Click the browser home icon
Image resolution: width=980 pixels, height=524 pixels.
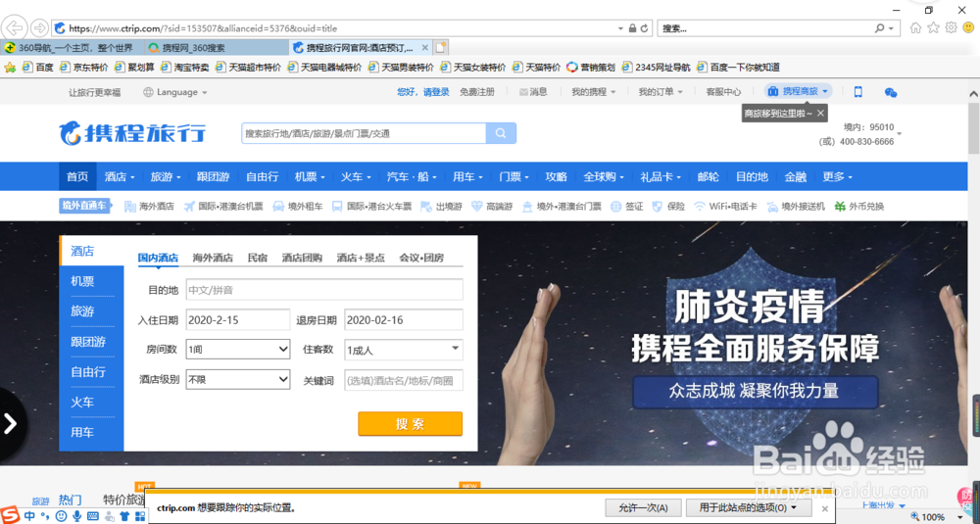tap(915, 27)
